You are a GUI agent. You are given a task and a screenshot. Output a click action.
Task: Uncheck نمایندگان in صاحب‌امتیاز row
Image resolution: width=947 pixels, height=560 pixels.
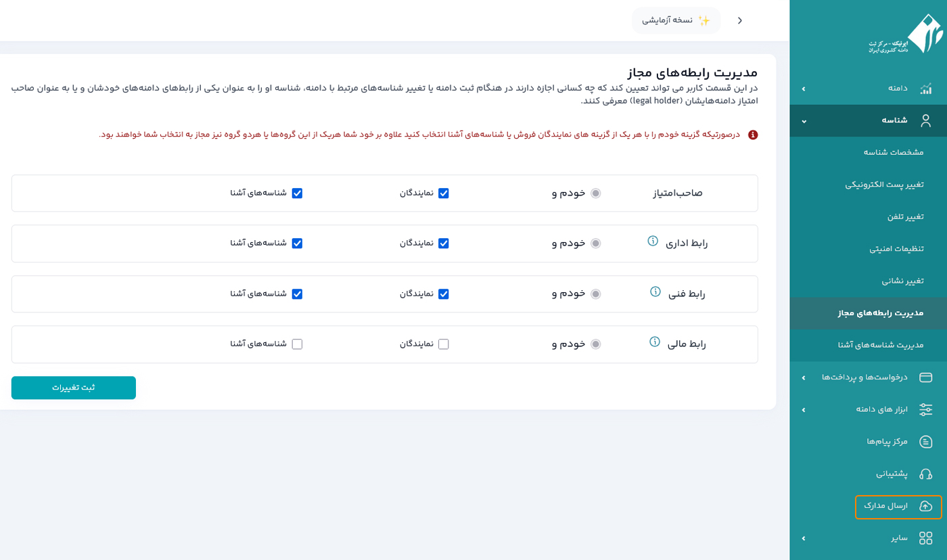[444, 193]
